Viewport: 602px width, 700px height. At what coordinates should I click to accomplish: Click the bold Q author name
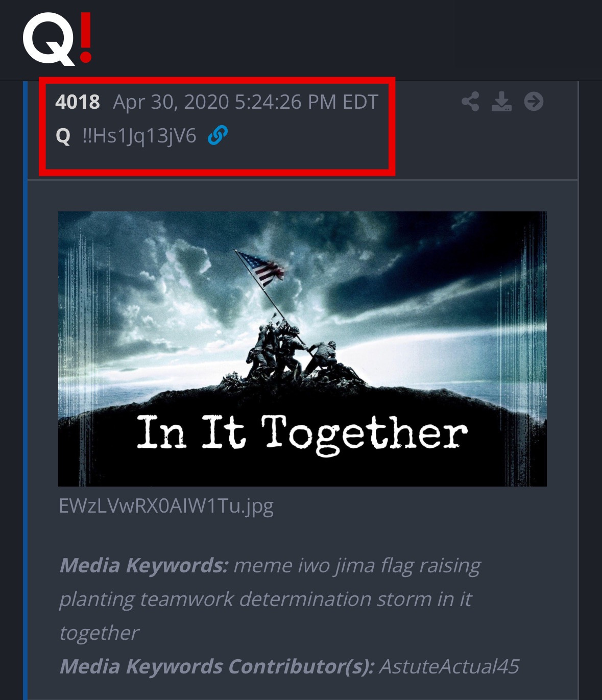click(63, 136)
